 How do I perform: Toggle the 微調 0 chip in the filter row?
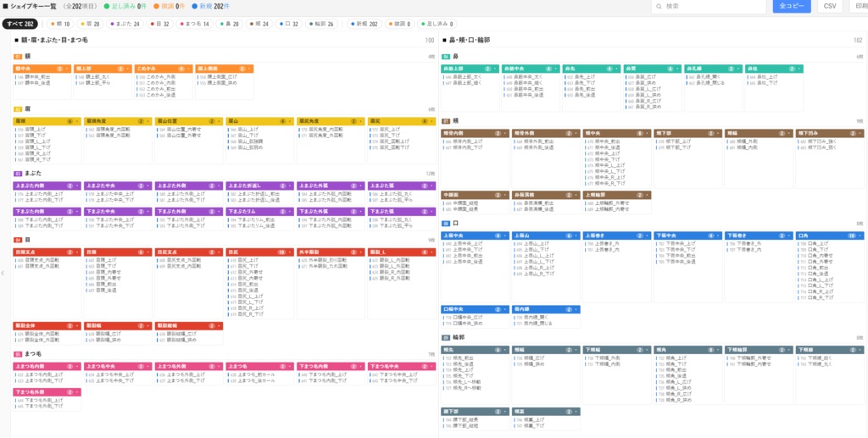[400, 24]
